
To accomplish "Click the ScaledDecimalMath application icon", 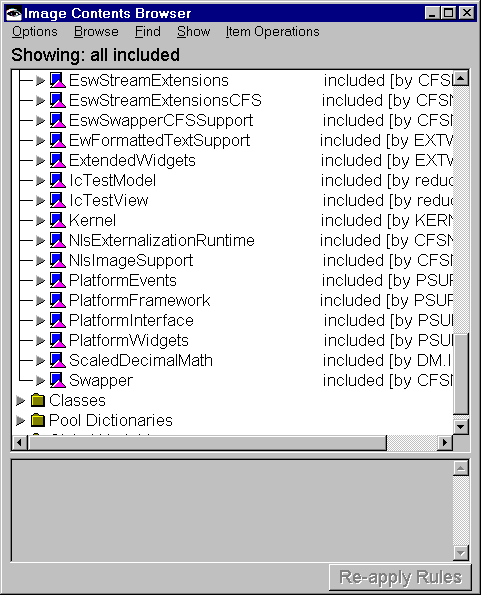I will (58, 360).
